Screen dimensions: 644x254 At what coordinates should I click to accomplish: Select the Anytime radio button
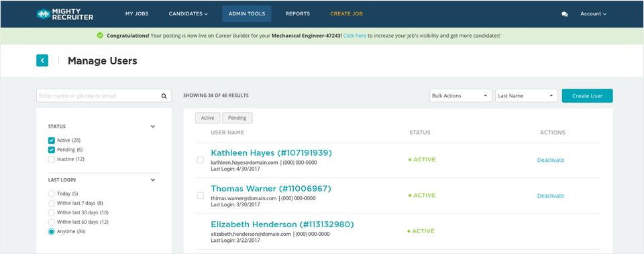[x=52, y=232]
